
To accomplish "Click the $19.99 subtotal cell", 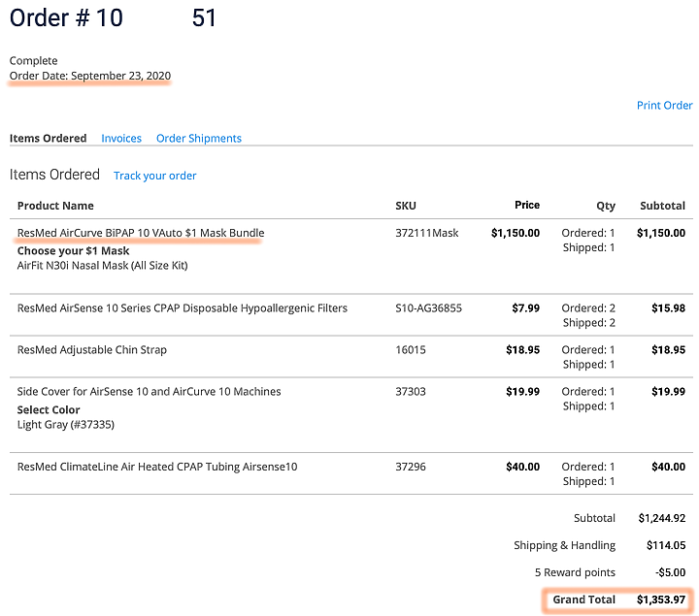I will [x=668, y=392].
